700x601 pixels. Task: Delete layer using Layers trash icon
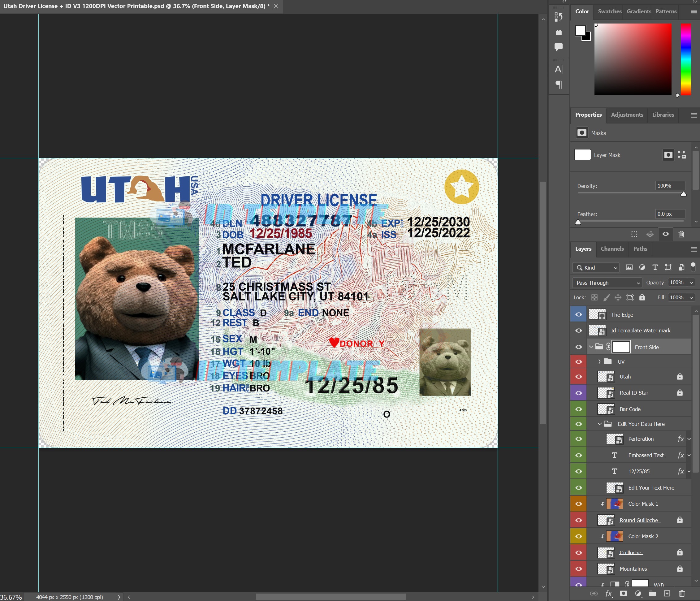(x=682, y=594)
